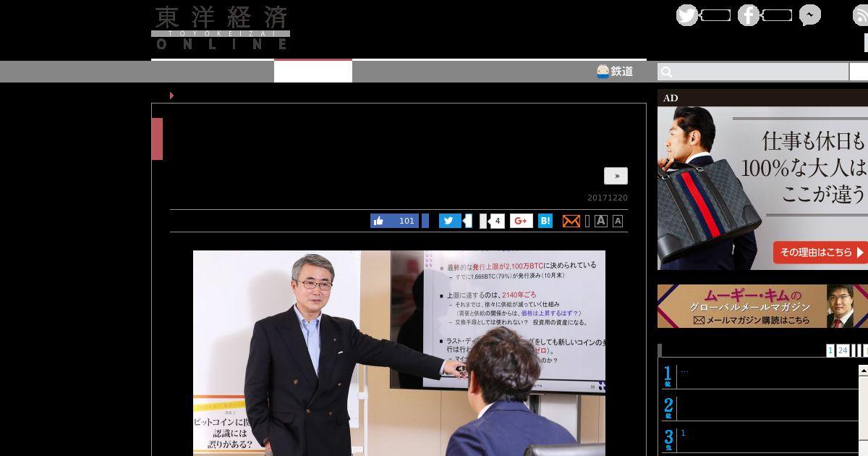Viewport: 868px width, 456px height.
Task: Open the rank 3 article entry
Action: pos(759,439)
